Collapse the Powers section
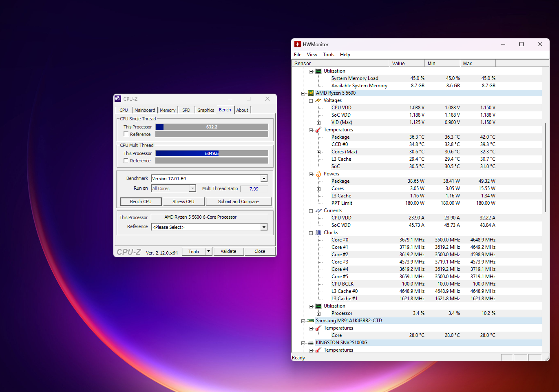Image resolution: width=559 pixels, height=392 pixels. [311, 174]
